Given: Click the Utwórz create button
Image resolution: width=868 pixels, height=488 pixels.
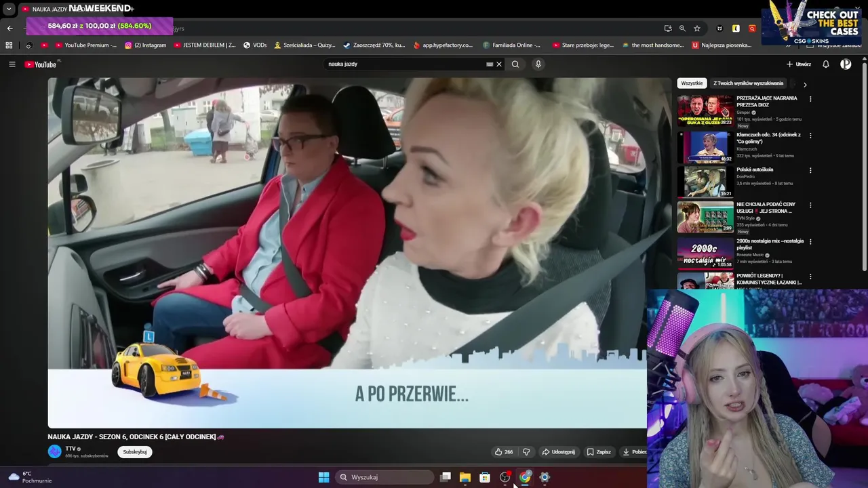Looking at the screenshot, I should click(x=799, y=64).
